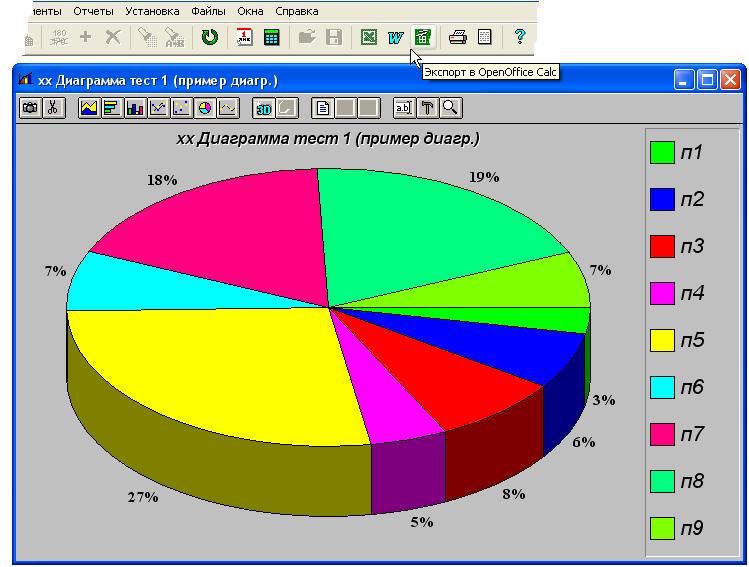The image size is (749, 567).
Task: Switch to scatter point chart type
Action: click(x=182, y=108)
